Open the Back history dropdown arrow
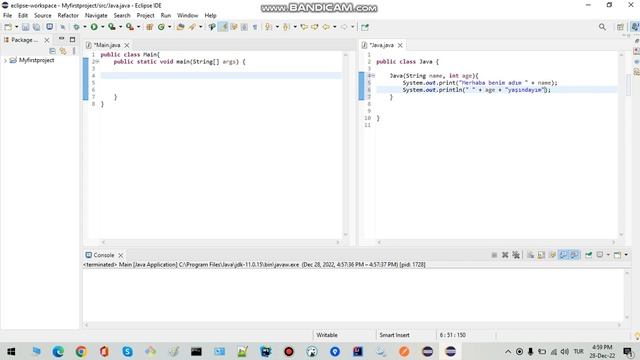 click(334, 27)
